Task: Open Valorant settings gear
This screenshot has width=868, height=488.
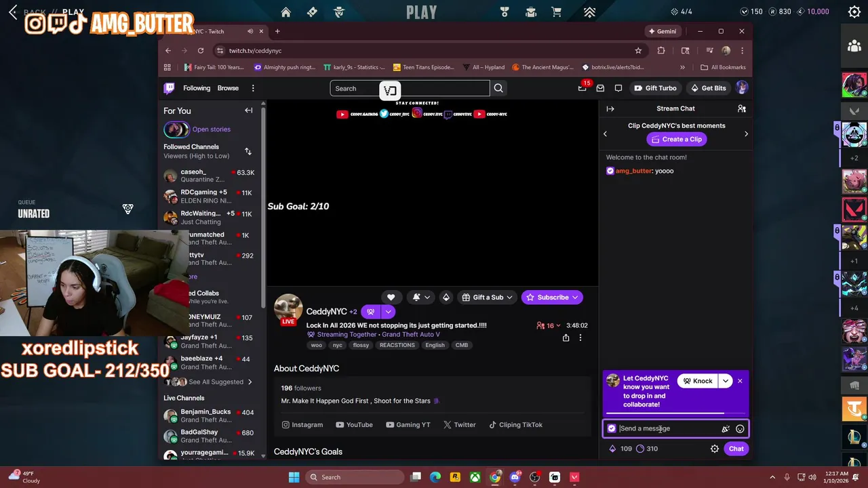Action: (x=854, y=12)
